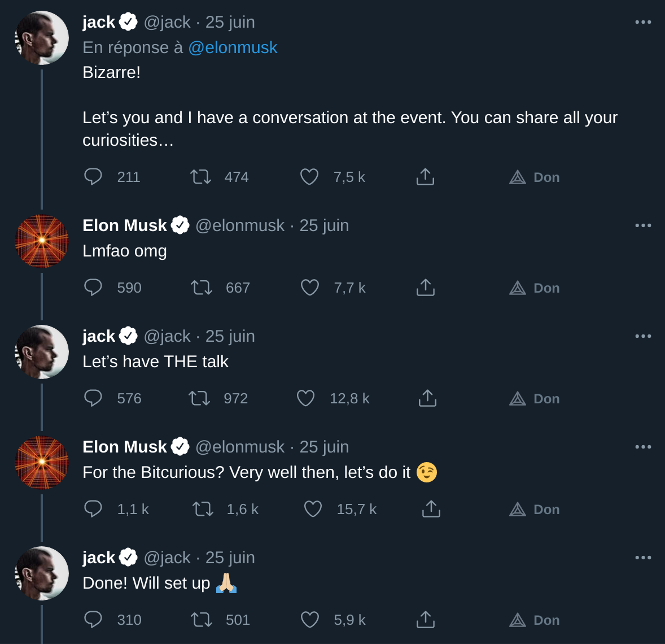Open more options on "Bizarre!" tweet
This screenshot has height=644, width=665.
(x=643, y=22)
